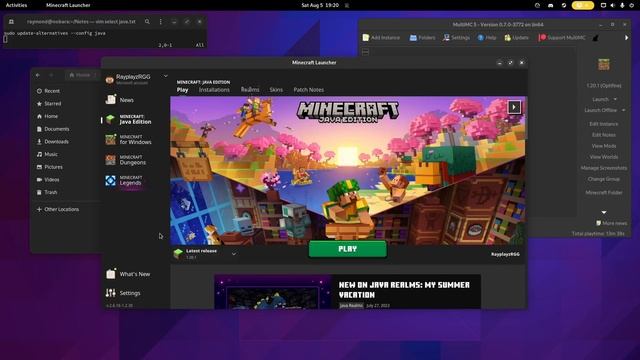Click the green PLAY button

(347, 249)
